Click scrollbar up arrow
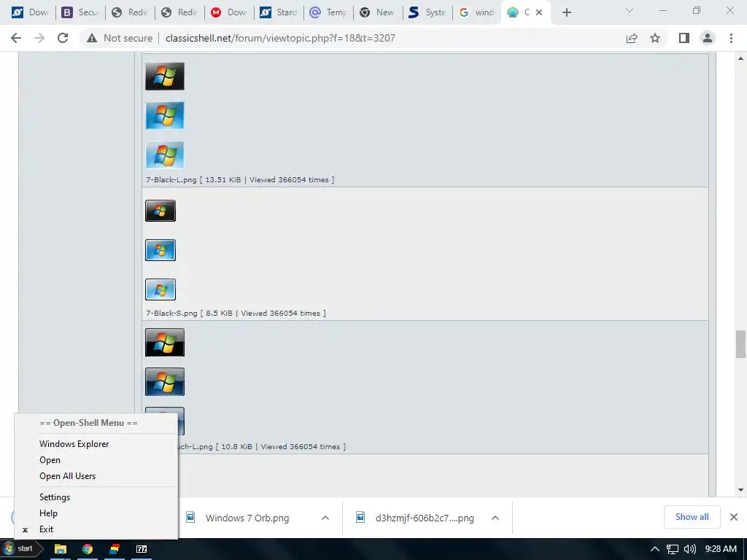The image size is (747, 560). (x=740, y=58)
